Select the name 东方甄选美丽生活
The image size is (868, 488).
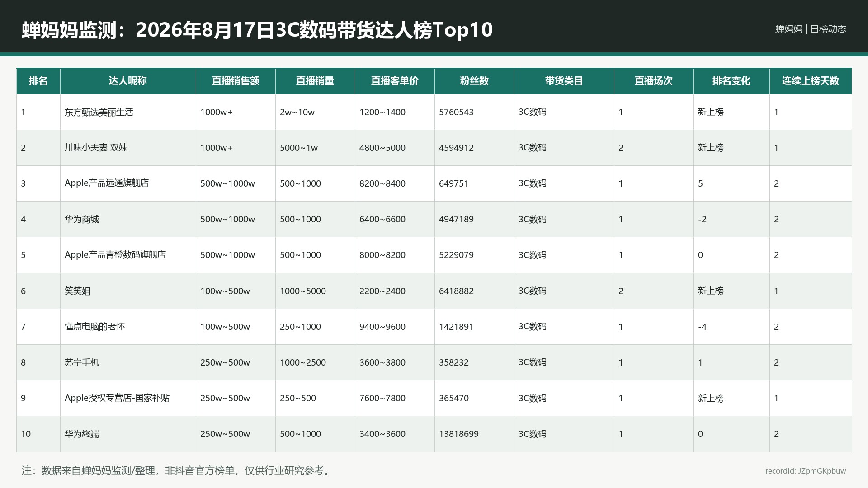click(99, 112)
